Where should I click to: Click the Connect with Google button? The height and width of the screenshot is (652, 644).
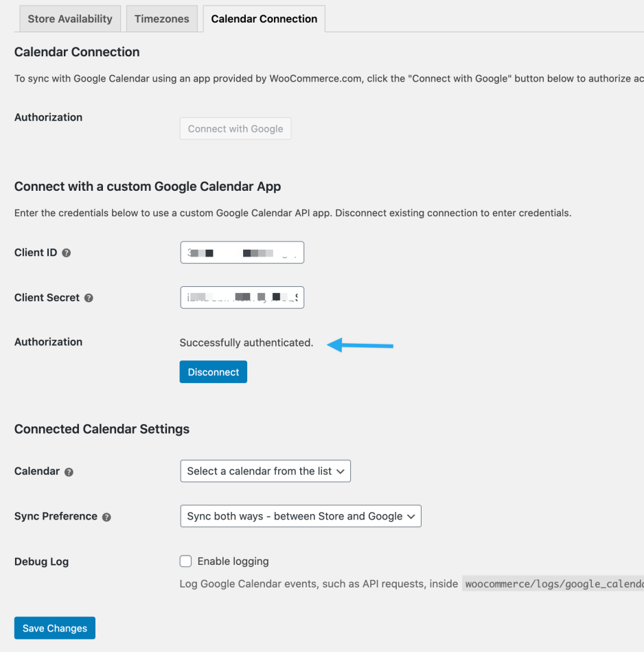point(235,128)
